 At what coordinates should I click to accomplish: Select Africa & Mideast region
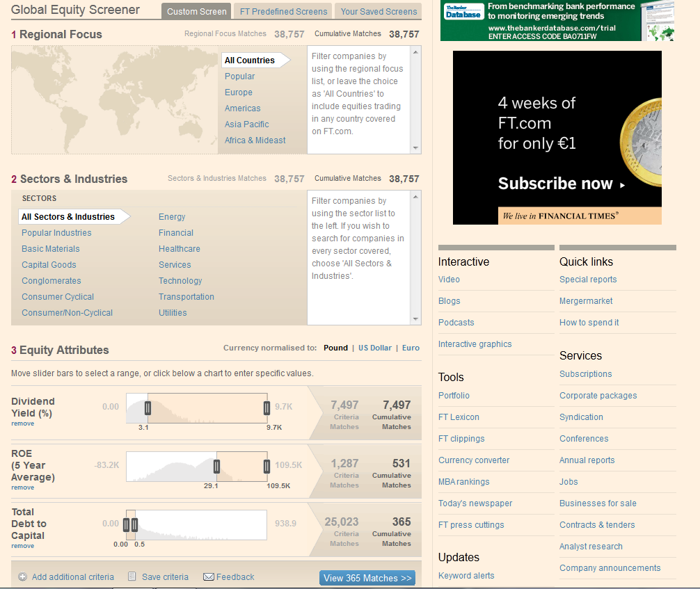click(x=255, y=140)
